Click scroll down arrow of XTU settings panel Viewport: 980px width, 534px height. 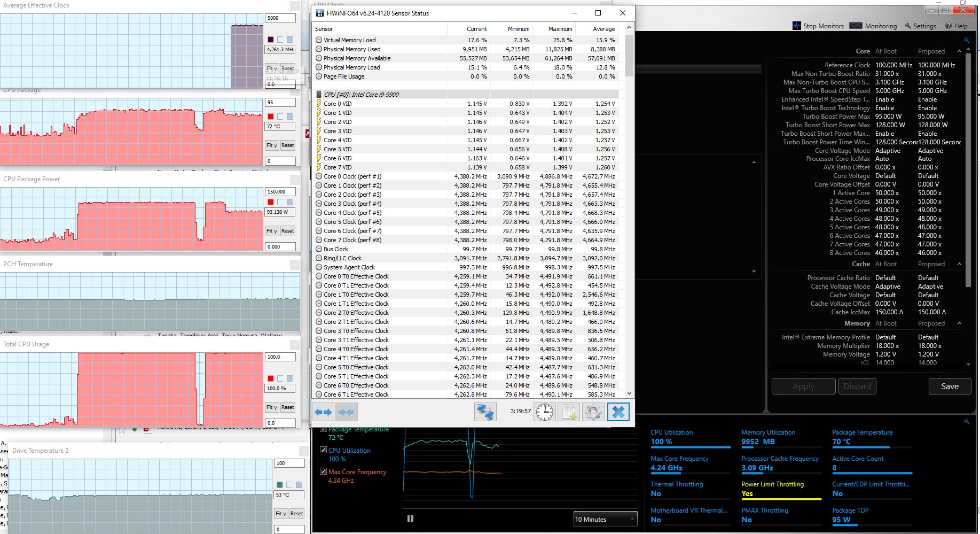(x=968, y=365)
